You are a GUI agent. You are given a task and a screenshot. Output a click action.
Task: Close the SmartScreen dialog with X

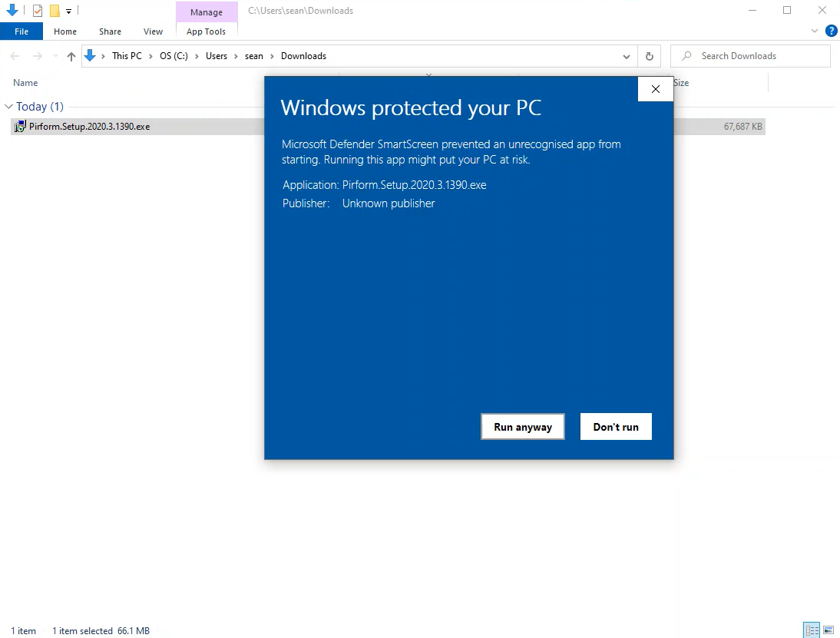(655, 89)
